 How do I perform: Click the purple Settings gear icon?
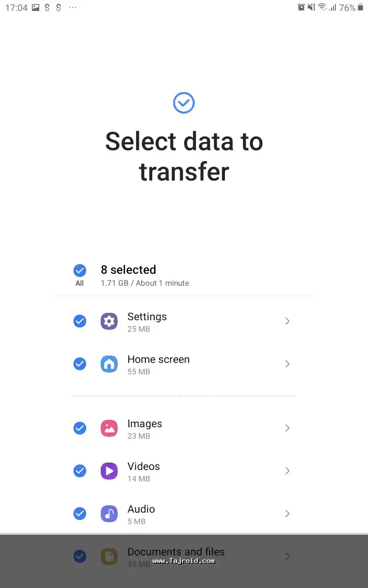(x=109, y=321)
